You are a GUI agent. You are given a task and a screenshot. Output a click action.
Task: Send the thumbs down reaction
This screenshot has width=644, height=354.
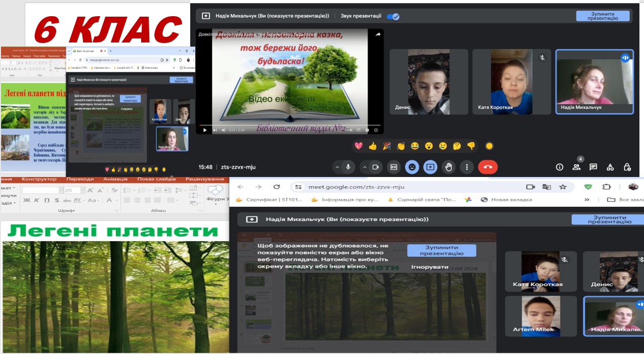tap(471, 146)
